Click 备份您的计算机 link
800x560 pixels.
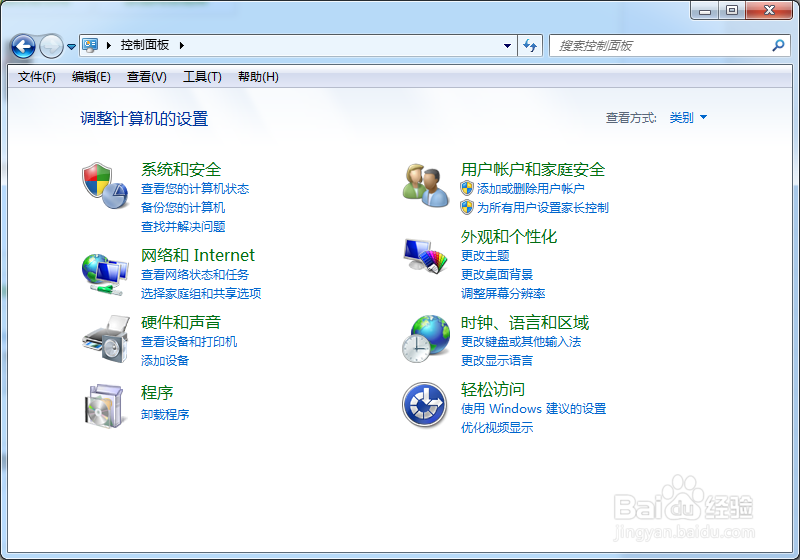[183, 208]
